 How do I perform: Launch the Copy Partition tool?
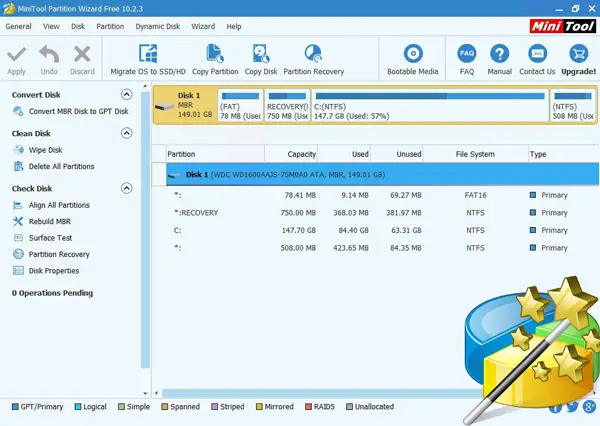pos(214,54)
